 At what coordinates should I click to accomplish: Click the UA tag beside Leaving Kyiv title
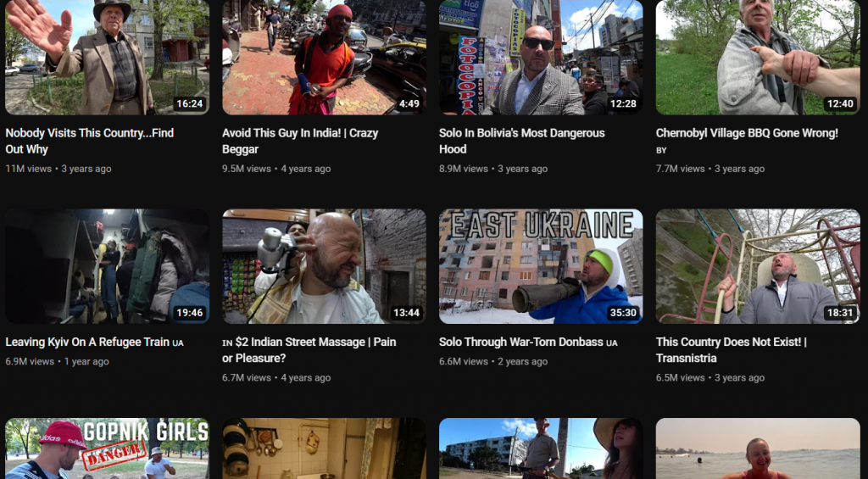[178, 343]
